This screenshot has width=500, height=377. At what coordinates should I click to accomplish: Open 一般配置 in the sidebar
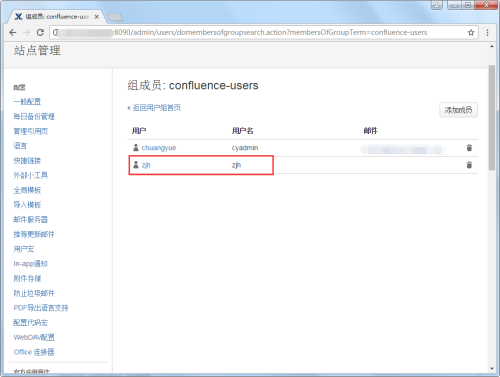point(27,102)
